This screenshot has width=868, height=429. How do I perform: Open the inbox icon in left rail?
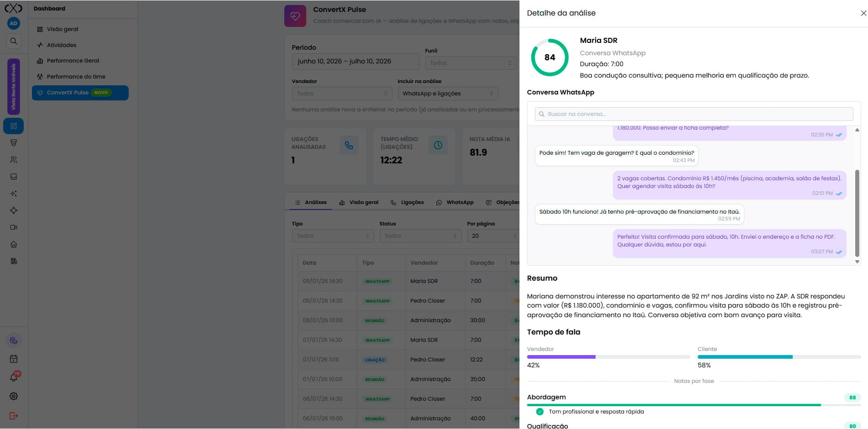pos(14,177)
